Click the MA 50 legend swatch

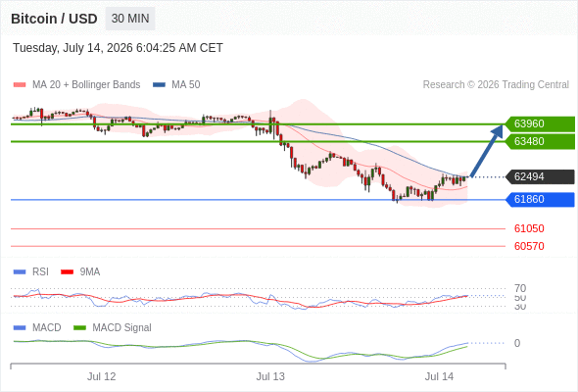pos(159,85)
